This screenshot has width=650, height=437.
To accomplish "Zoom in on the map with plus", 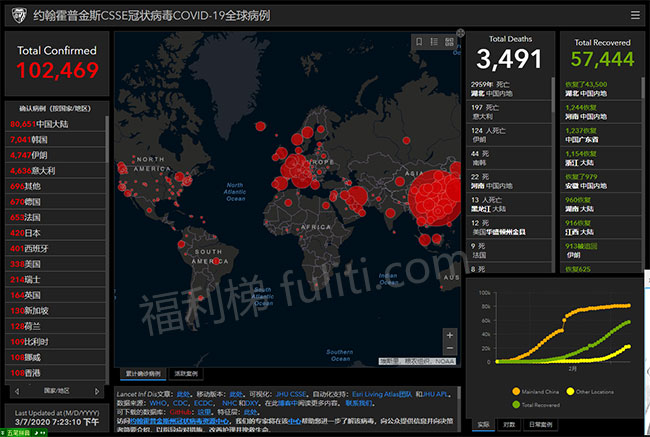I will click(449, 336).
